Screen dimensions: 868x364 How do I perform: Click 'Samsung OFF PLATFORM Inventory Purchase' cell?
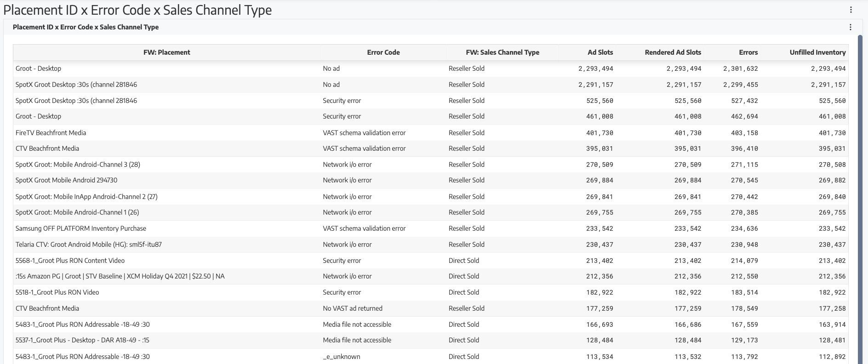81,228
